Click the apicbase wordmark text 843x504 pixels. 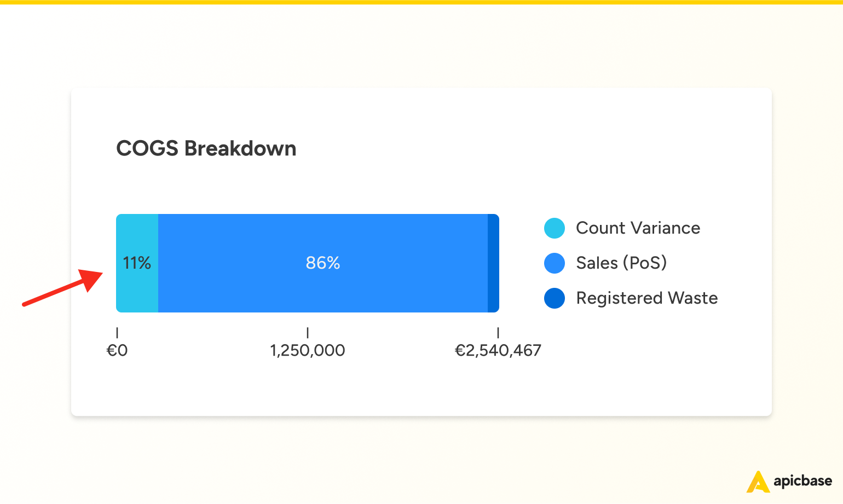coord(802,482)
